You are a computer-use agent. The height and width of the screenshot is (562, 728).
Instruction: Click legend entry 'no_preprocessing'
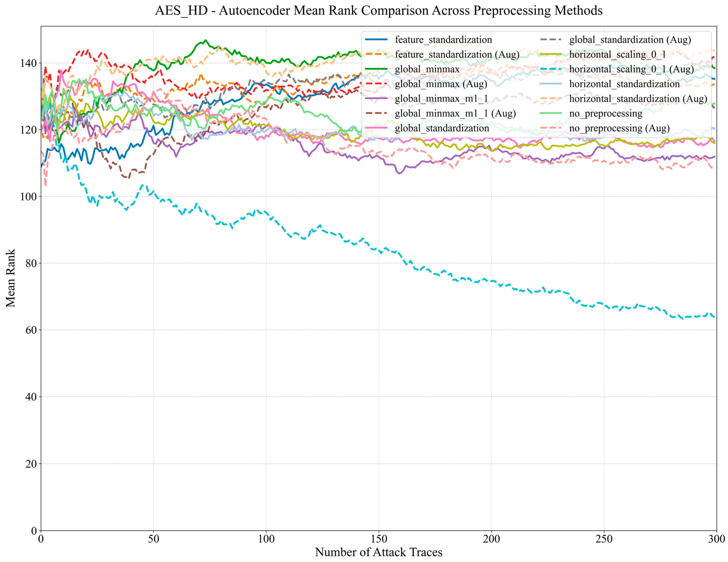coord(606,113)
